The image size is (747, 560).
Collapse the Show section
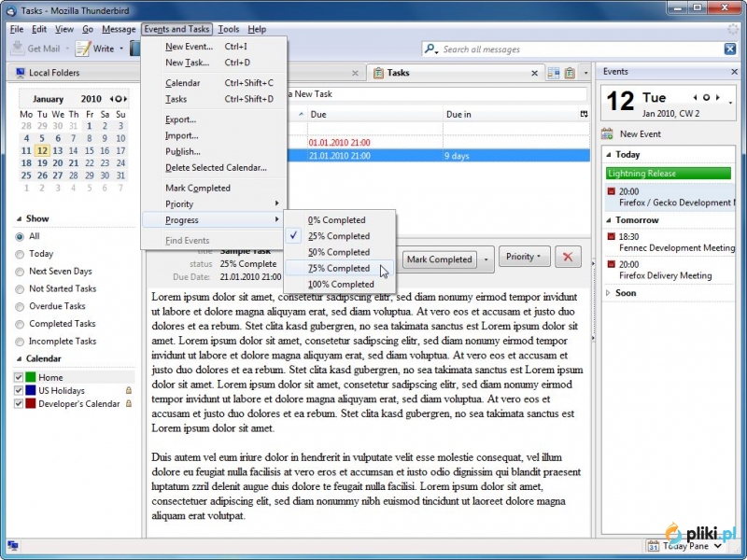click(x=19, y=218)
